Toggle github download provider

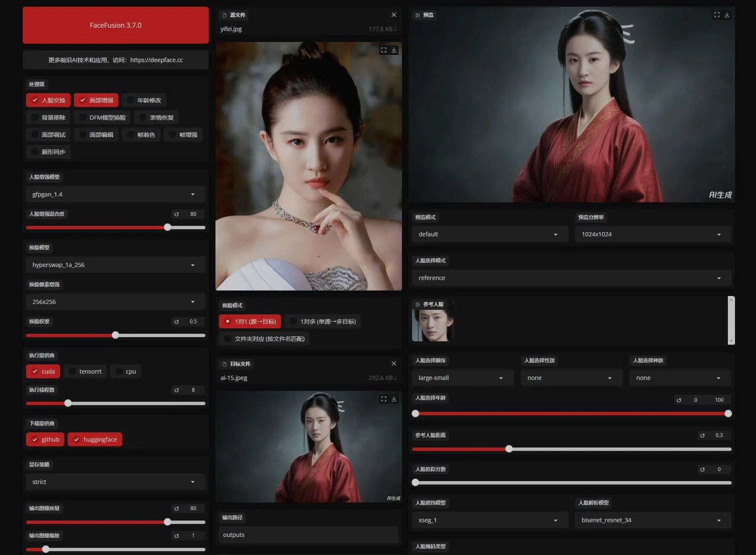tap(45, 440)
